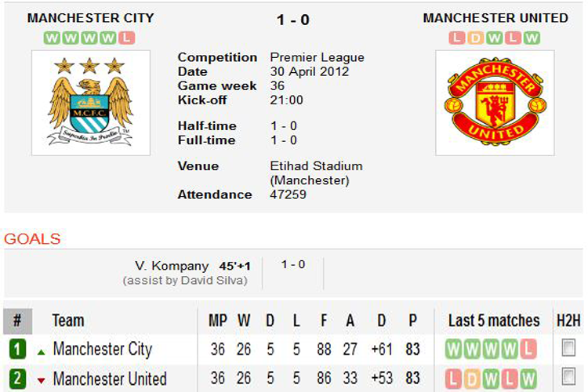Sort standings by MP column header
588x392 pixels.
coord(217,321)
